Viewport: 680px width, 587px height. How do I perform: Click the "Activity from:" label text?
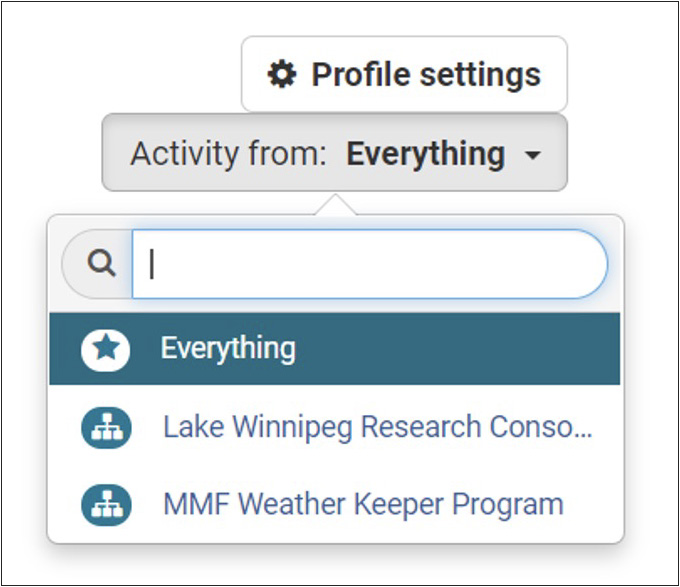[x=229, y=154]
